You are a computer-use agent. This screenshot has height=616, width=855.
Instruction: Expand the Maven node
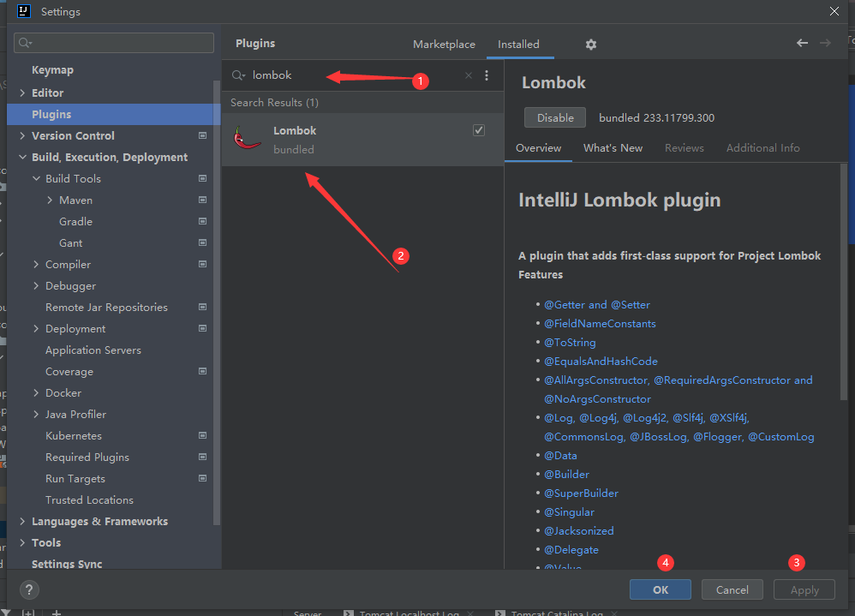50,200
